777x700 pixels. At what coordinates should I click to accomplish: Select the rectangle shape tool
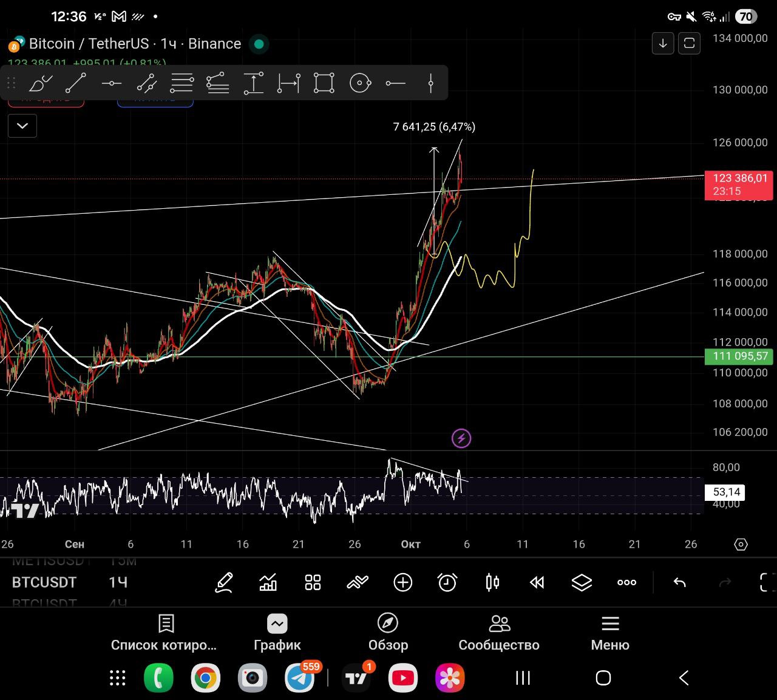(x=324, y=83)
